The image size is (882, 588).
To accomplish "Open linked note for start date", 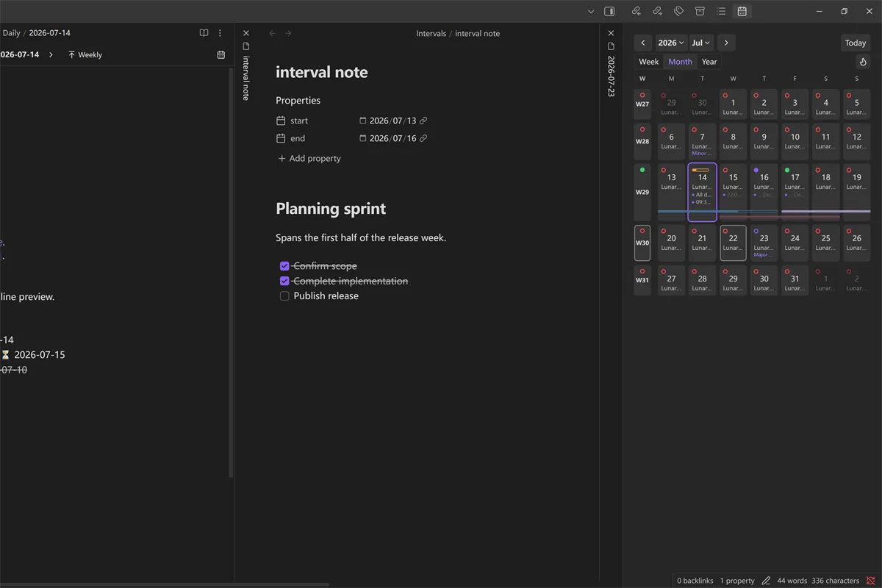I will coord(423,121).
